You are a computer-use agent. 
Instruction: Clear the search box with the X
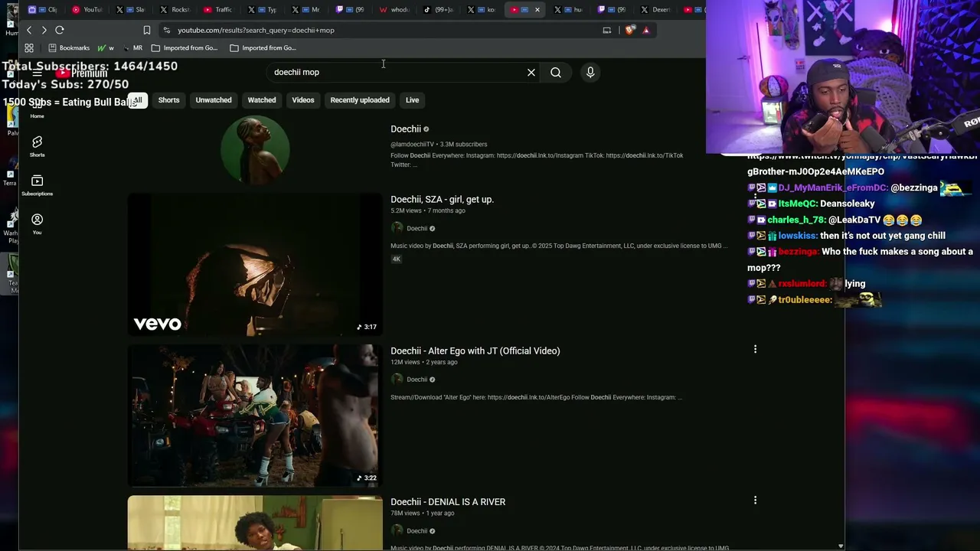(x=531, y=72)
